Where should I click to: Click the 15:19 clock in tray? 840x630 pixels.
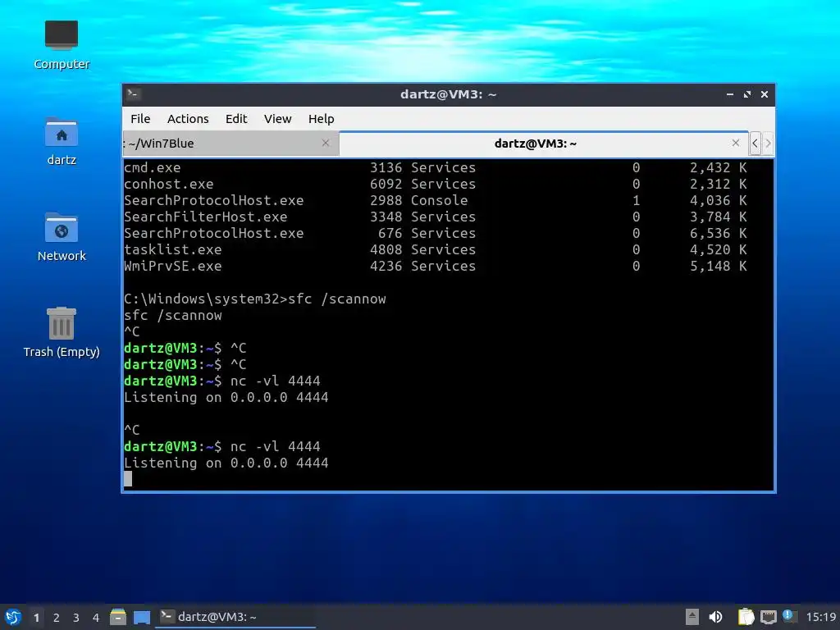coord(821,617)
